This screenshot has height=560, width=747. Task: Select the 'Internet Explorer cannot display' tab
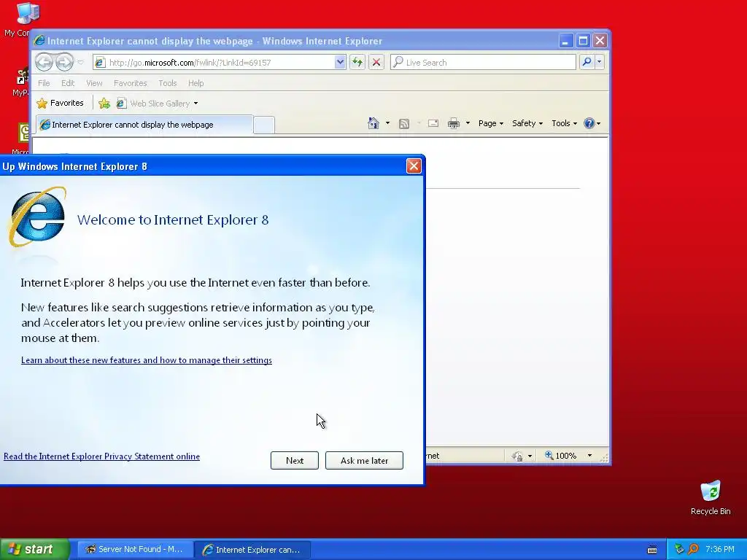pos(145,125)
